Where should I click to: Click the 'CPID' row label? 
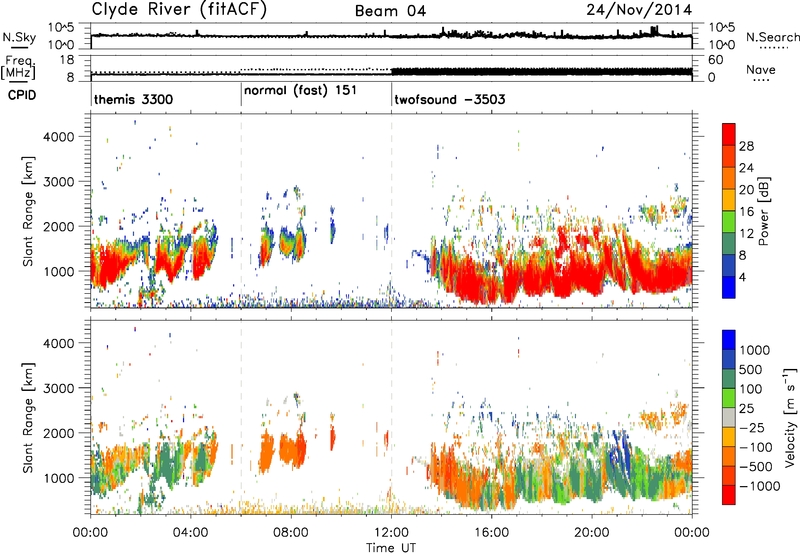(22, 95)
